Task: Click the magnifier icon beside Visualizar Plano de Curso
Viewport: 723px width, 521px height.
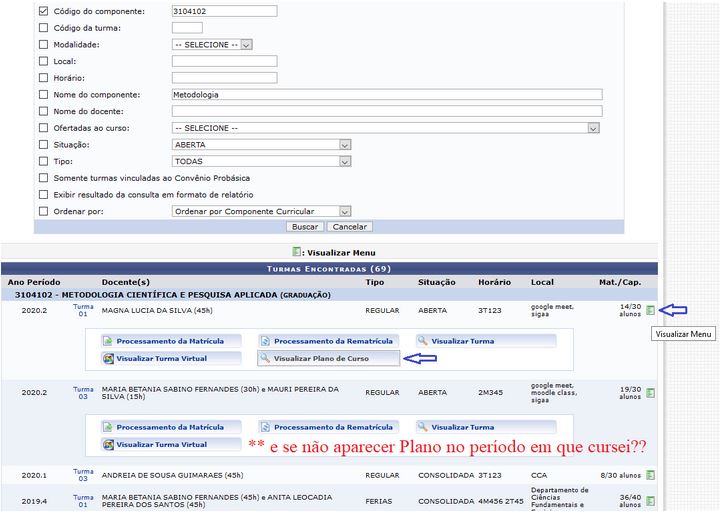Action: pos(265,358)
